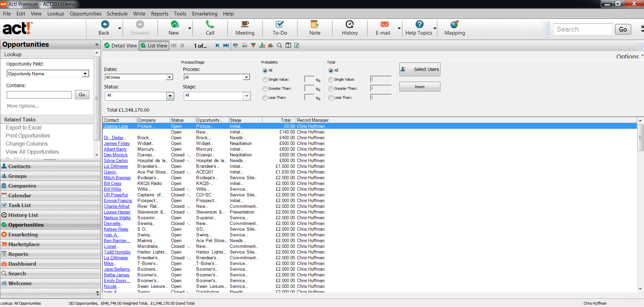This screenshot has height=307, width=644.
Task: Click the products binoculars icon
Action: (271, 45)
